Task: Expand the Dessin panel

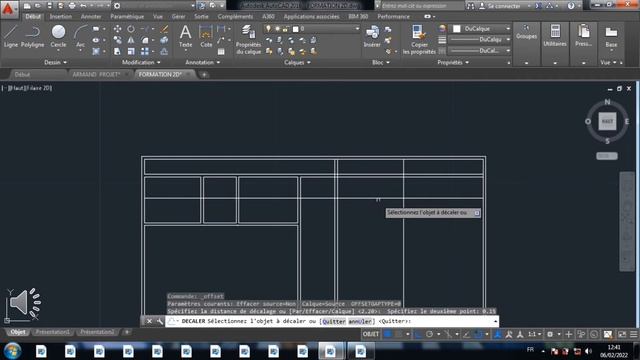Action: (56, 62)
